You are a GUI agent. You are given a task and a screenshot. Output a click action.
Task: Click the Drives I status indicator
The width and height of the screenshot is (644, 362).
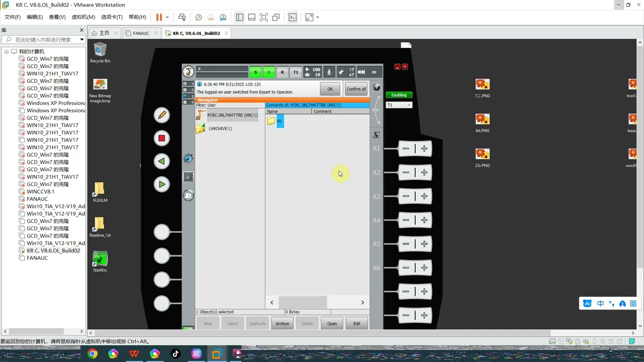(269, 72)
